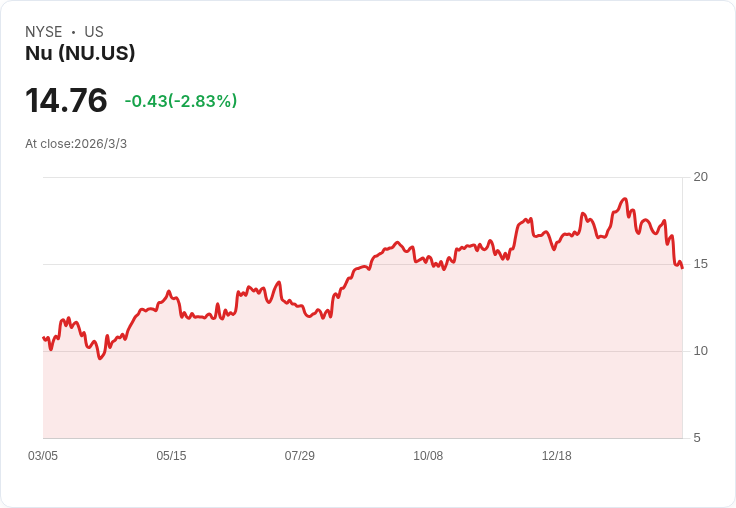
Task: Select the 07/29 date on time axis
Action: 299,456
